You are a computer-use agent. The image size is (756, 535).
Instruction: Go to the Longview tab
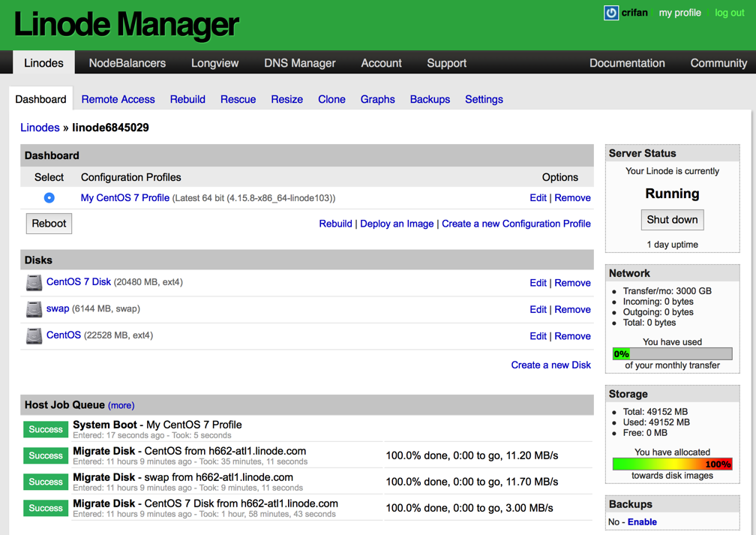(x=214, y=63)
